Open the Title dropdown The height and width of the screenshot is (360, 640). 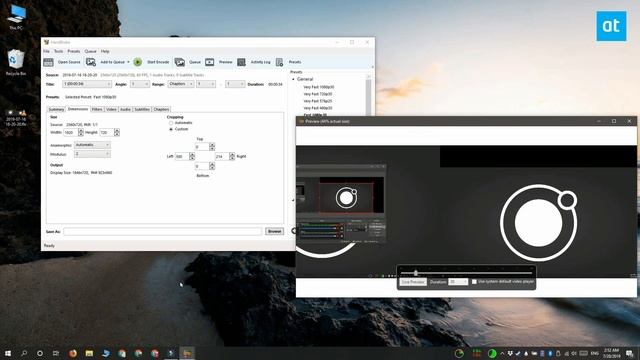click(87, 84)
